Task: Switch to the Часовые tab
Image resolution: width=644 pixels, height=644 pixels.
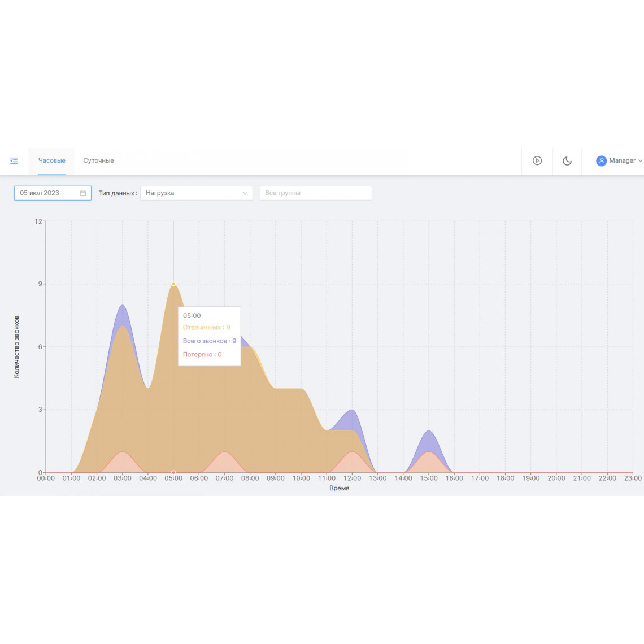Action: click(x=52, y=160)
